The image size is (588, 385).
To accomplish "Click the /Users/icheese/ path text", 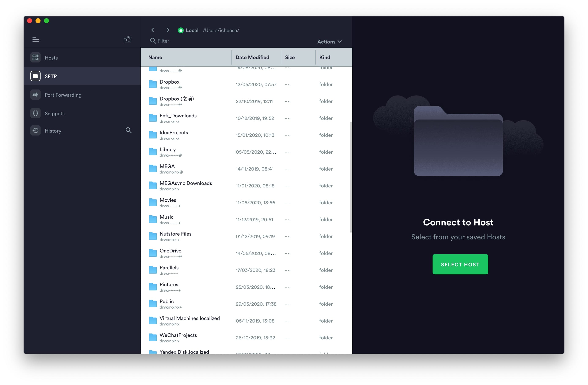I will pyautogui.click(x=221, y=30).
